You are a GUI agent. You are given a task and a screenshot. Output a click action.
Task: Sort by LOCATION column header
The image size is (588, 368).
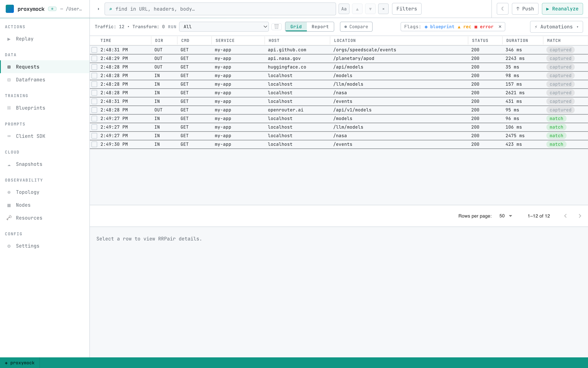point(345,41)
